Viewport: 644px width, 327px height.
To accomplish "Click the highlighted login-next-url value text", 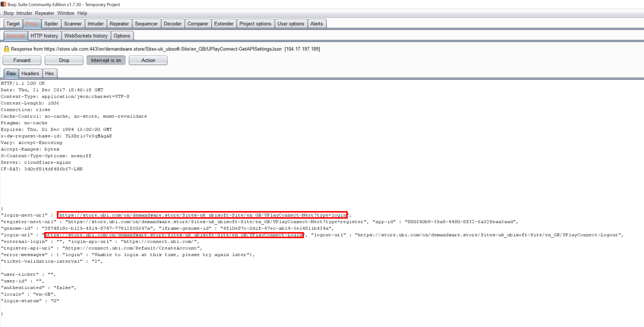I will tap(202, 215).
